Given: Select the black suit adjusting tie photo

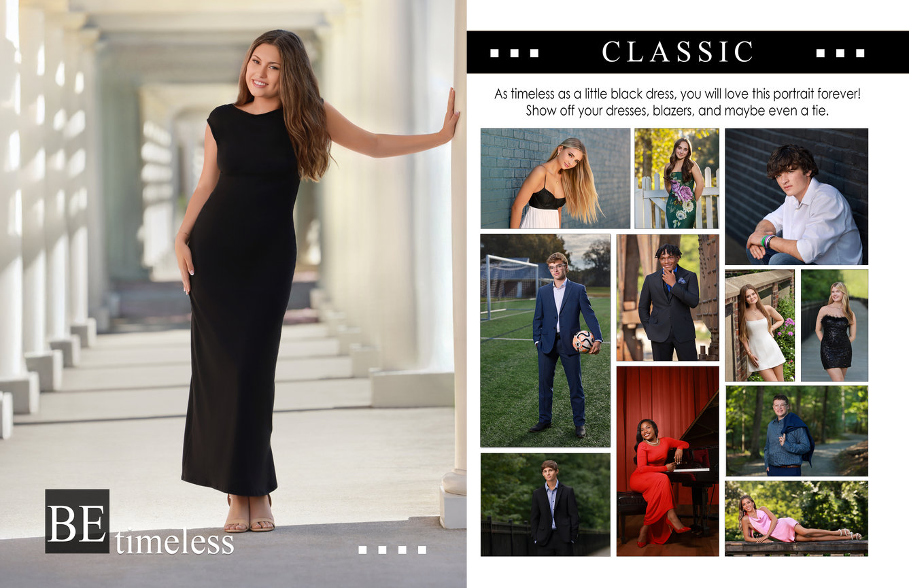Looking at the screenshot, I should 668,298.
